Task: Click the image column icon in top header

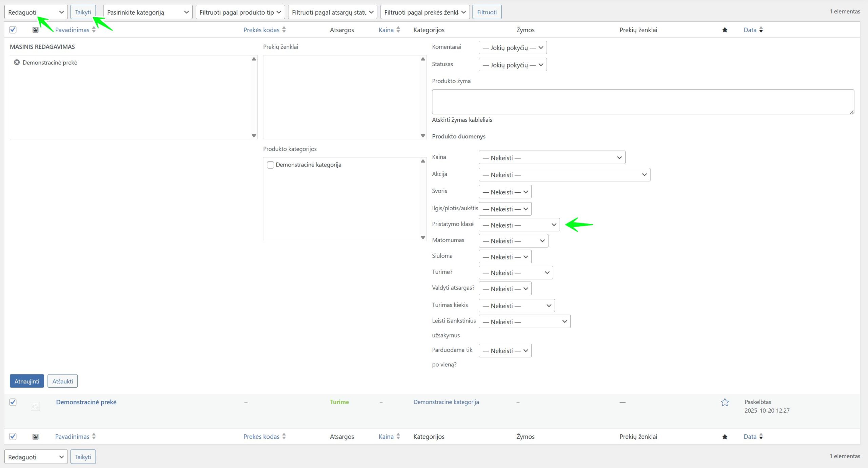Action: pos(35,30)
